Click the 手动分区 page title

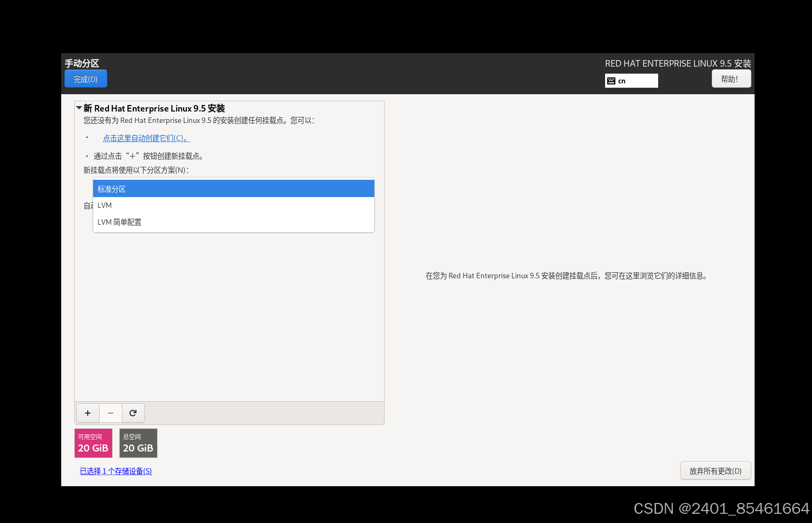(82, 63)
